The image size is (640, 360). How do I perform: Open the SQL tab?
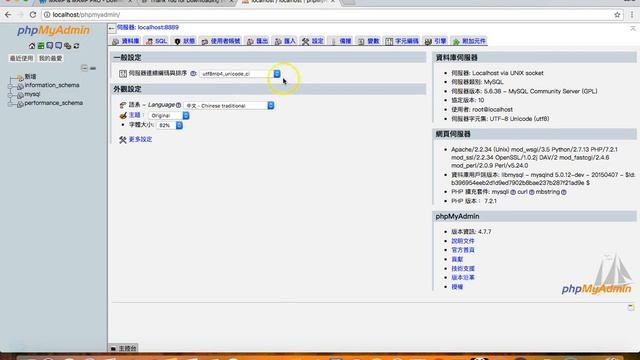coord(157,41)
